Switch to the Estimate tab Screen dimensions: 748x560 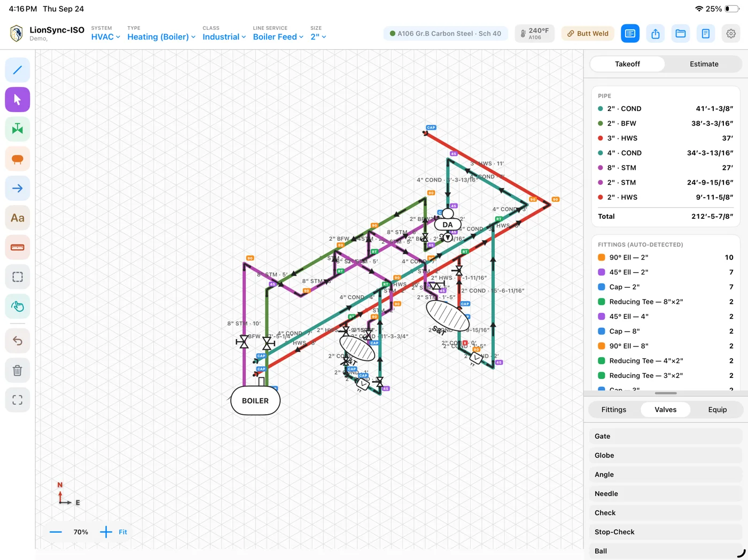click(704, 64)
